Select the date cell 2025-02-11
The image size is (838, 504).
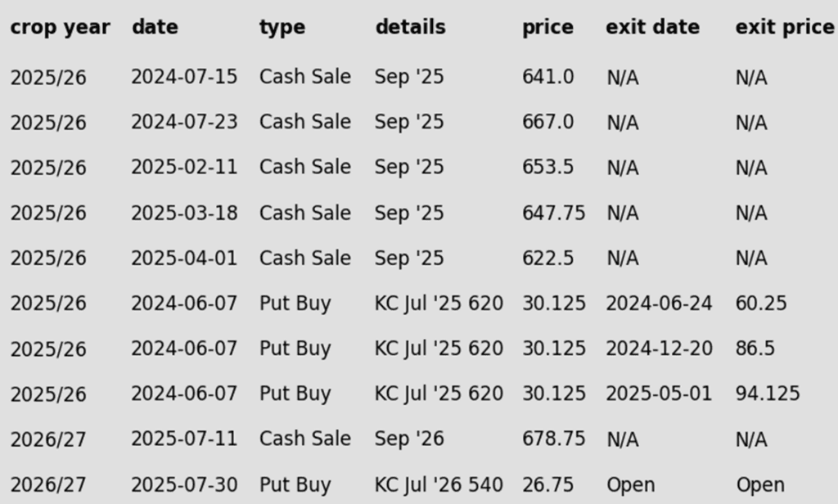click(x=184, y=167)
